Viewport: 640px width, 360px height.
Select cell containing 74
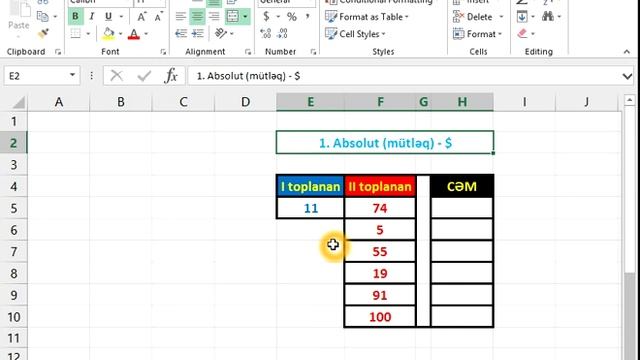[380, 208]
